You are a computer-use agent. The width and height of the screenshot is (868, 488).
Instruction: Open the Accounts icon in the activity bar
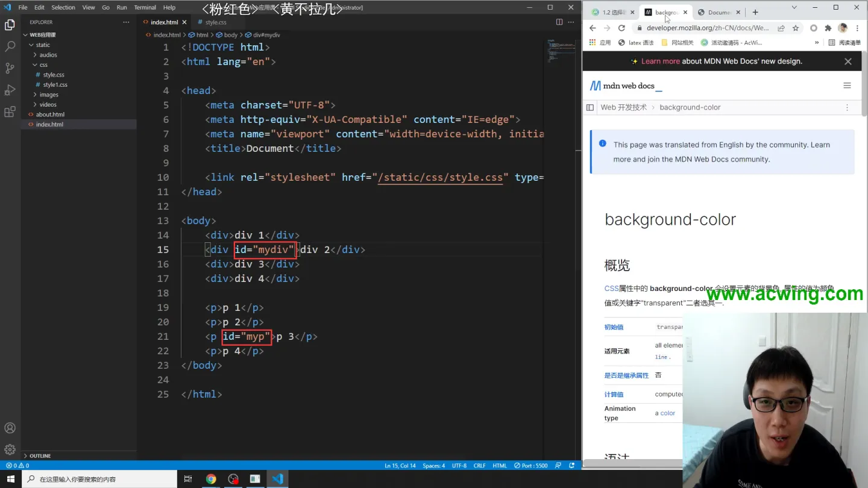click(x=10, y=428)
